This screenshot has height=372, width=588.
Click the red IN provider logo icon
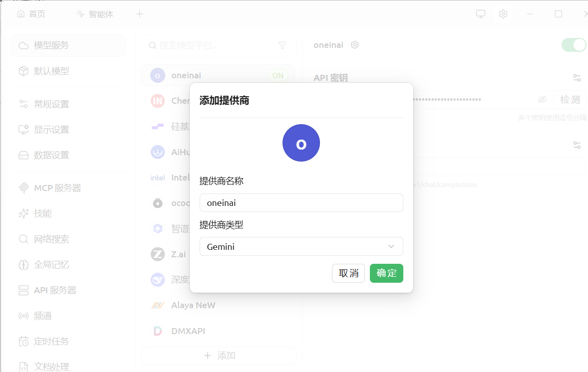click(x=158, y=101)
